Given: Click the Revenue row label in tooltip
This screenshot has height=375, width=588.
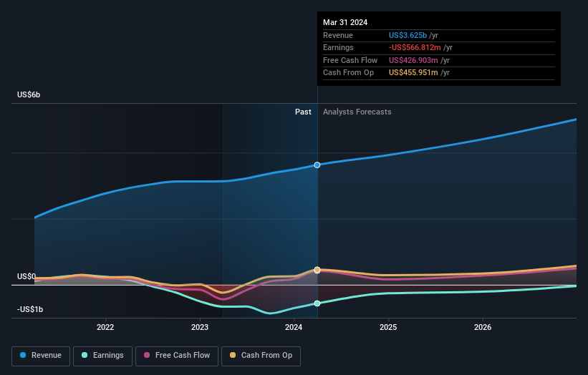Looking at the screenshot, I should (x=338, y=35).
